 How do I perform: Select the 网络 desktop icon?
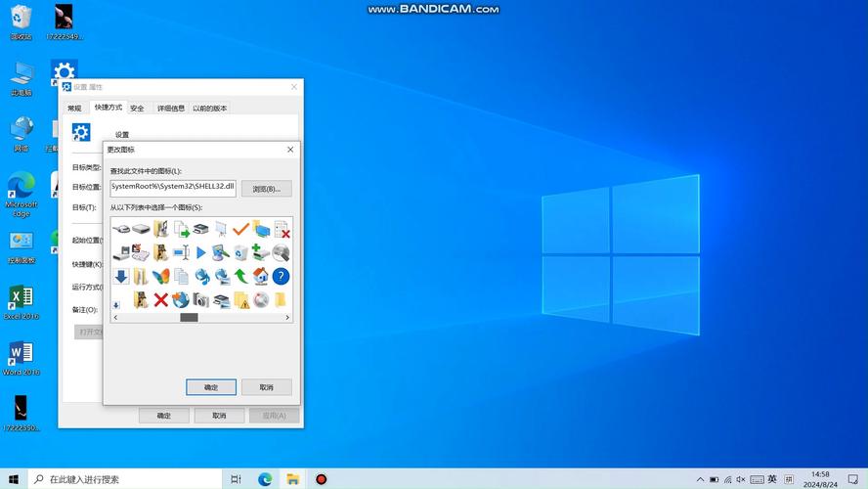(x=22, y=135)
